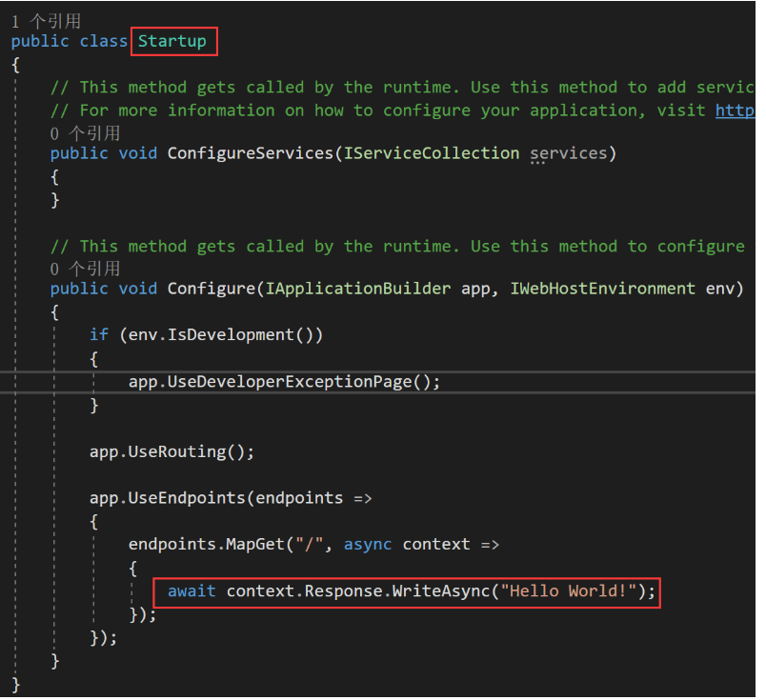This screenshot has height=700, width=766.
Task: Click the app.UseRouting() statement
Action: pos(171,451)
